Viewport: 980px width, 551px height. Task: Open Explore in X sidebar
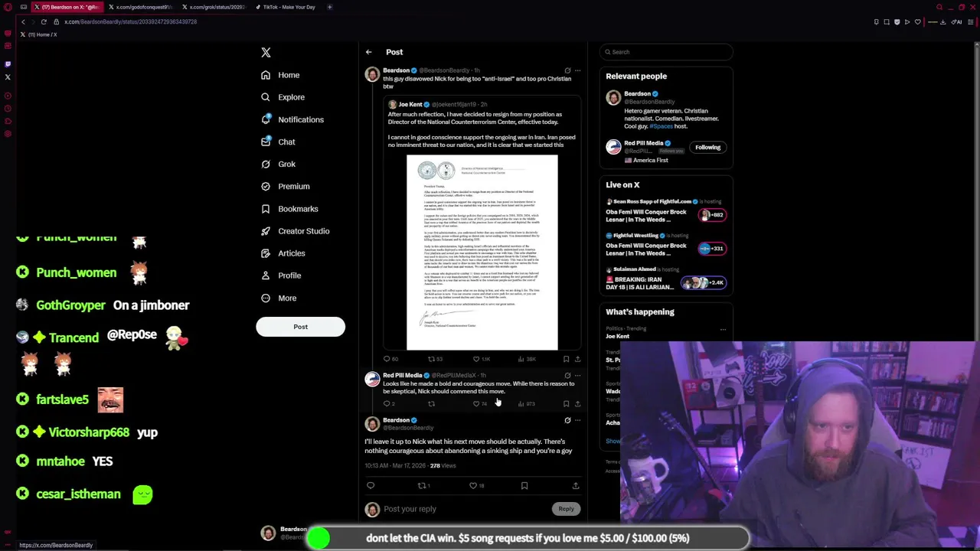(283, 97)
